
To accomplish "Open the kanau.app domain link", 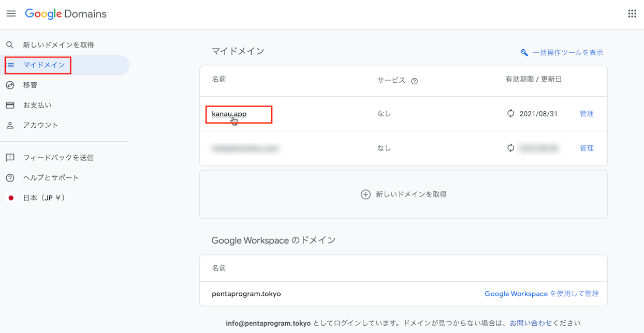I will coord(229,114).
